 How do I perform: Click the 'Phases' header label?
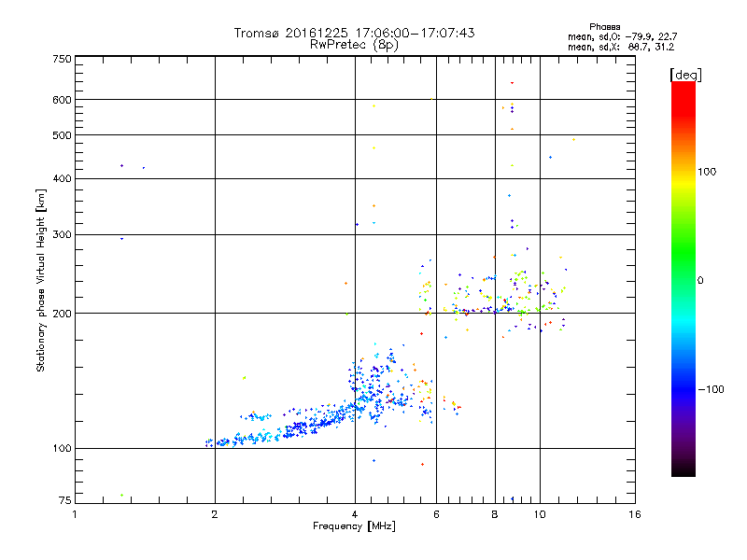[604, 27]
